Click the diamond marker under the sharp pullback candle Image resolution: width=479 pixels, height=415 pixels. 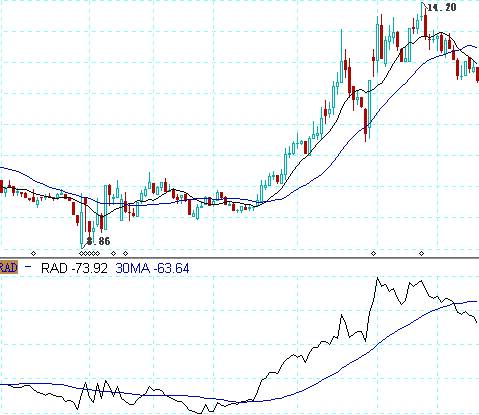coord(373,254)
